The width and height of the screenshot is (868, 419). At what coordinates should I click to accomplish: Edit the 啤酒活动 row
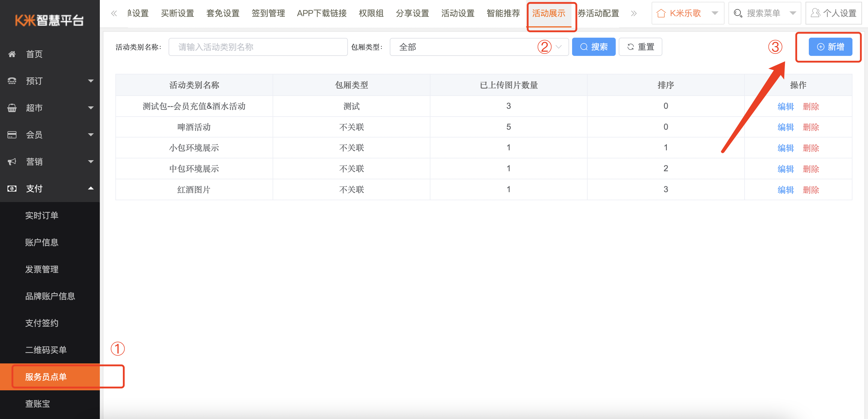786,127
